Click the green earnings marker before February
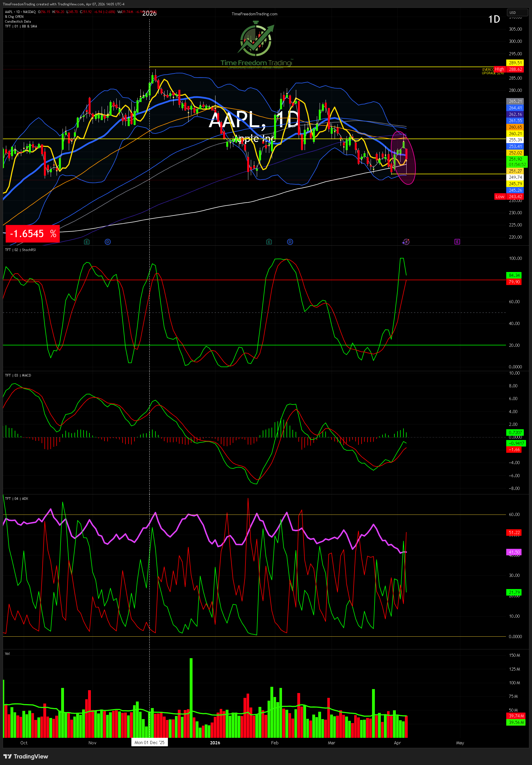This screenshot has width=532, height=765. (269, 242)
